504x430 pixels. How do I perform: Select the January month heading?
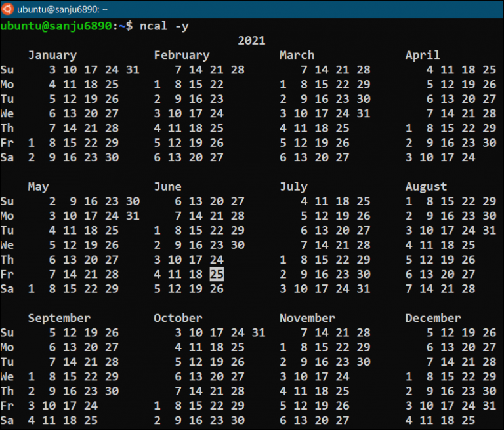[52, 55]
